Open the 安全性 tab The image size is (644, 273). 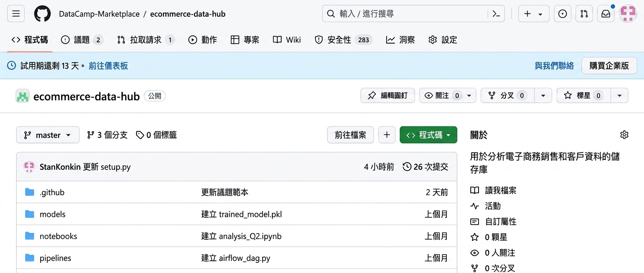(344, 40)
